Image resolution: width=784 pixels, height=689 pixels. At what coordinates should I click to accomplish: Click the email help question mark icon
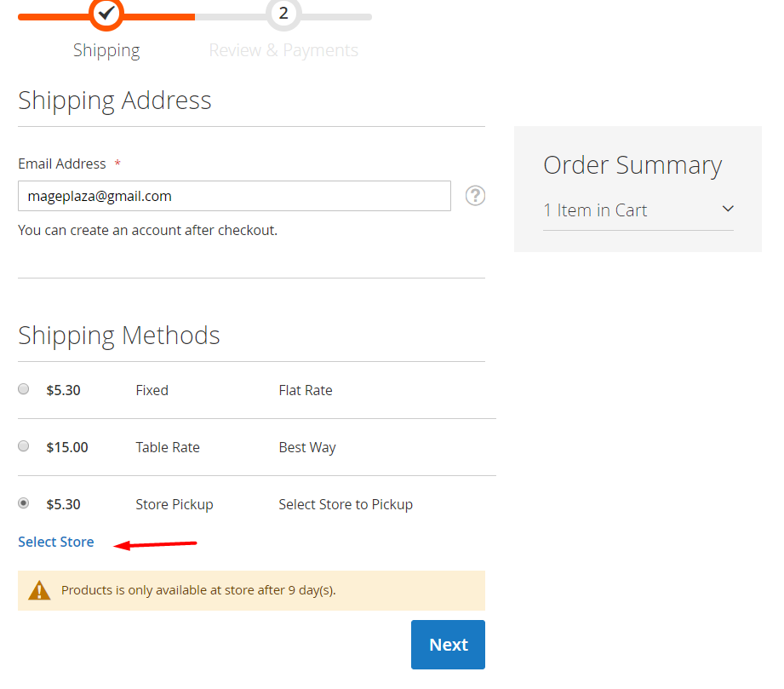pos(475,196)
